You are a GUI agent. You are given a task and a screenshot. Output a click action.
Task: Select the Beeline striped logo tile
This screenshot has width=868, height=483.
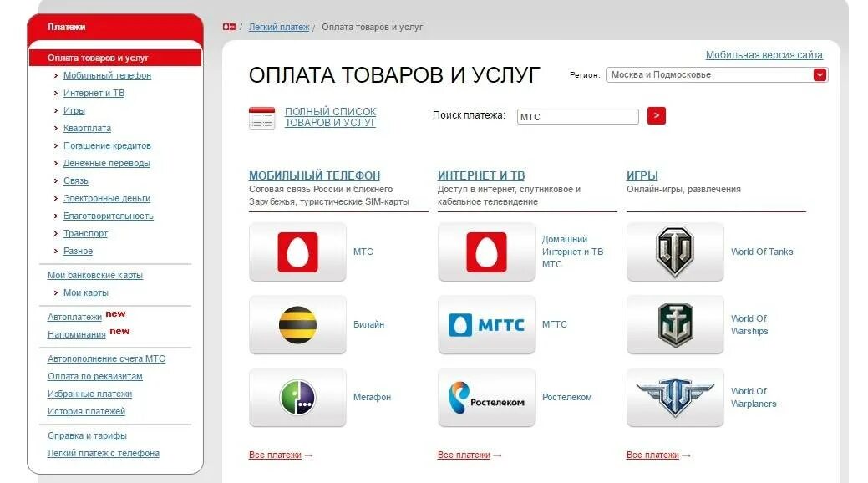(x=297, y=324)
